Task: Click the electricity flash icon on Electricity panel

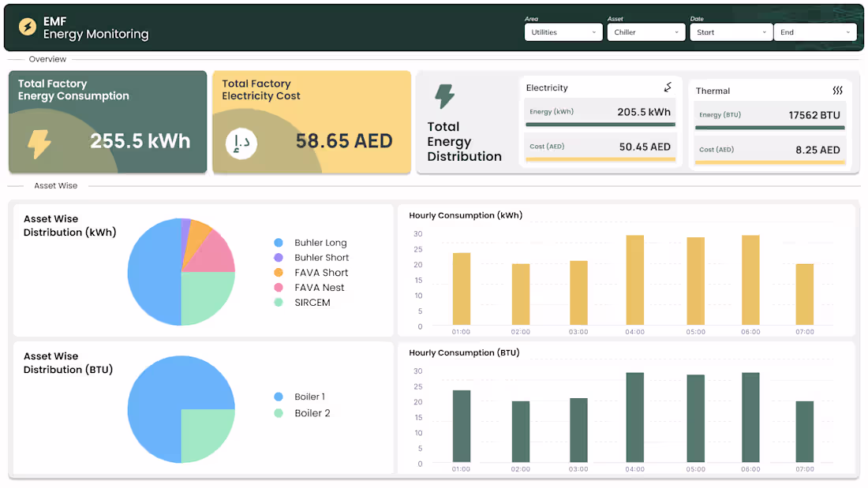Action: coord(668,86)
